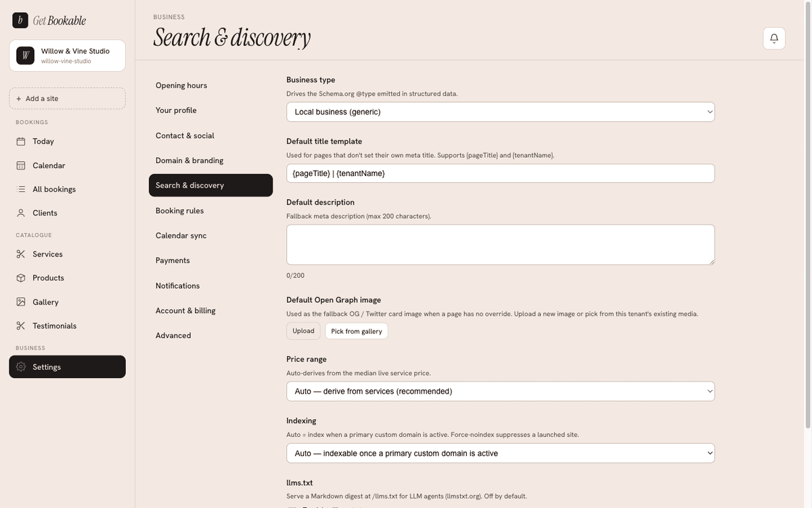Click the Default title template field

[501, 173]
